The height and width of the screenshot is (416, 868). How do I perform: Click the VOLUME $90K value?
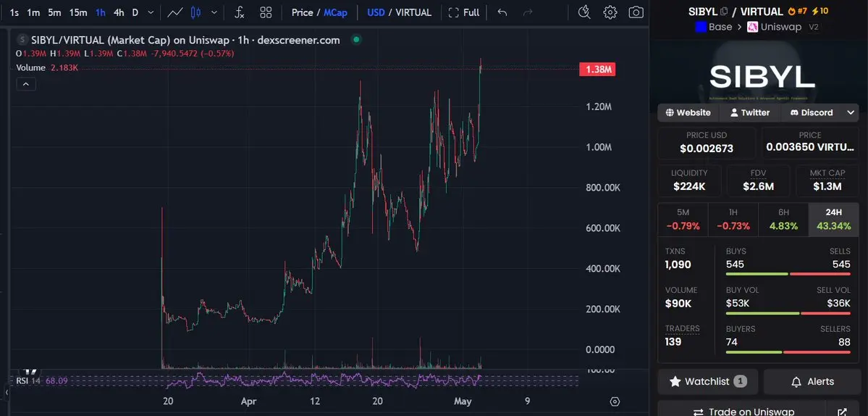678,304
